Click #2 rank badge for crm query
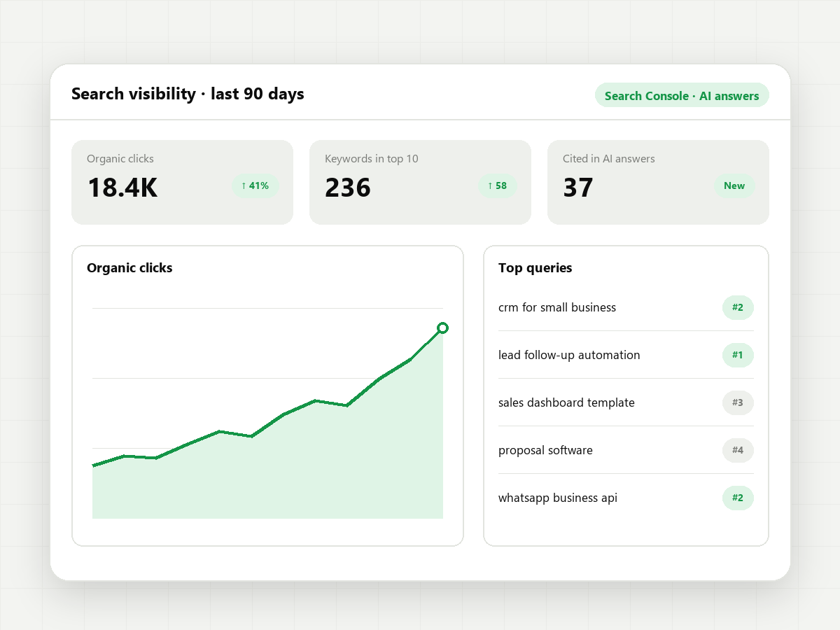 pos(738,307)
